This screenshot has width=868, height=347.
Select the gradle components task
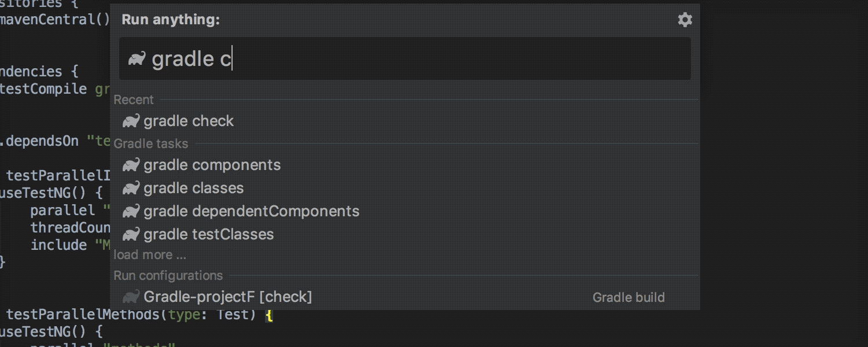click(405, 165)
